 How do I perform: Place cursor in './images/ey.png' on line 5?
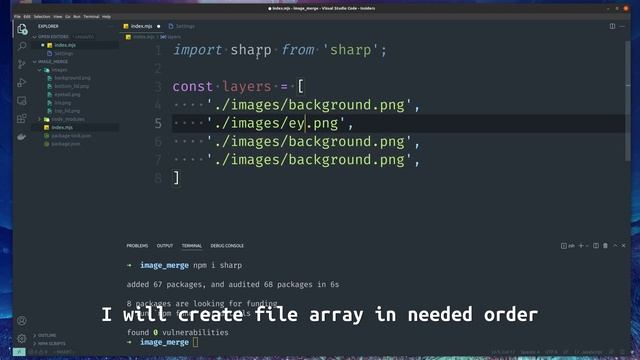tap(276, 123)
